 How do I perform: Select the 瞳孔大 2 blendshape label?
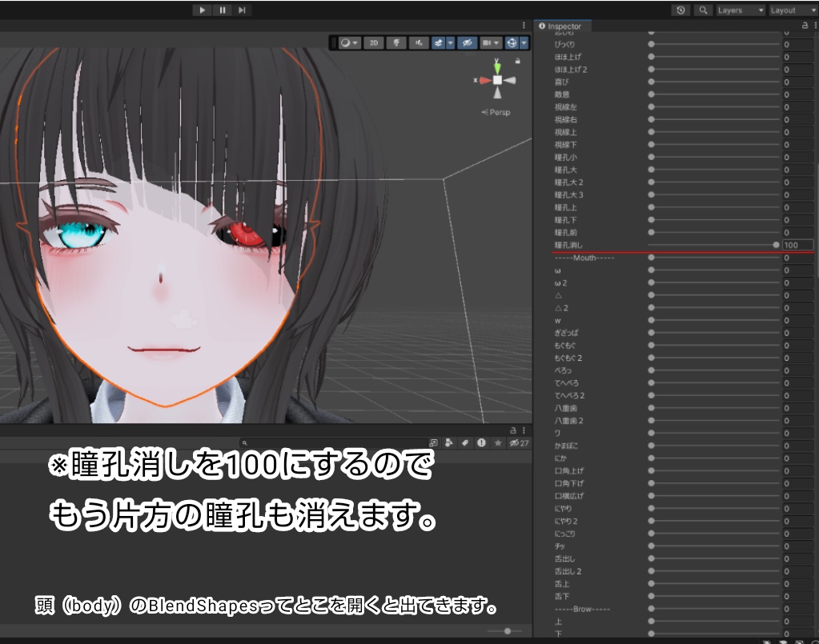point(568,182)
